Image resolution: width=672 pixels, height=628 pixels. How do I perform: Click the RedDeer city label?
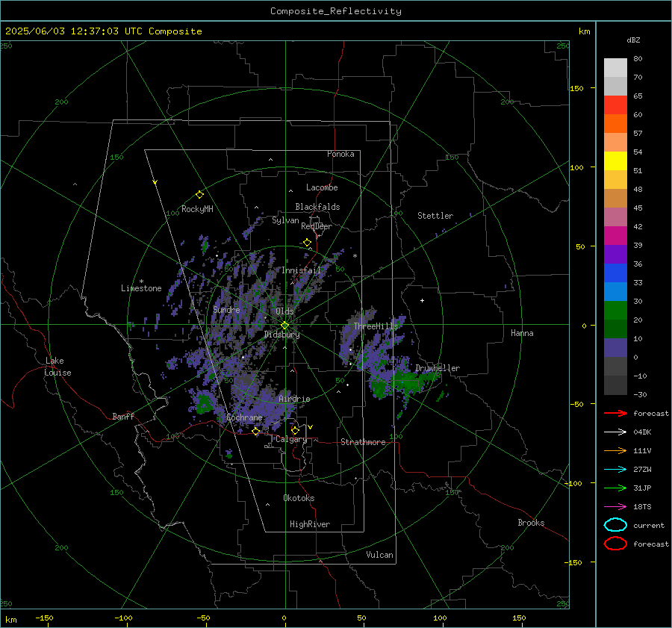click(x=317, y=226)
